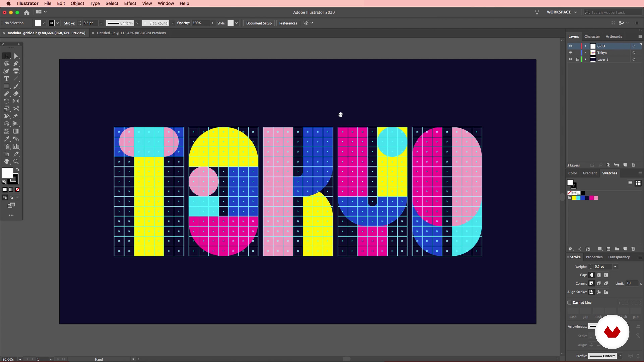
Task: Select the Rectangle tool
Action: click(7, 86)
